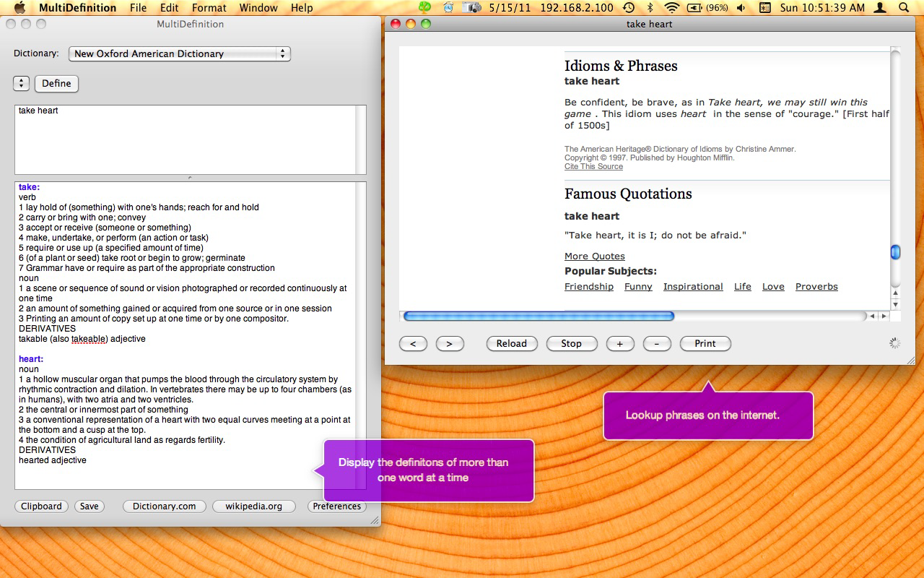Open the Window menu

pos(258,8)
